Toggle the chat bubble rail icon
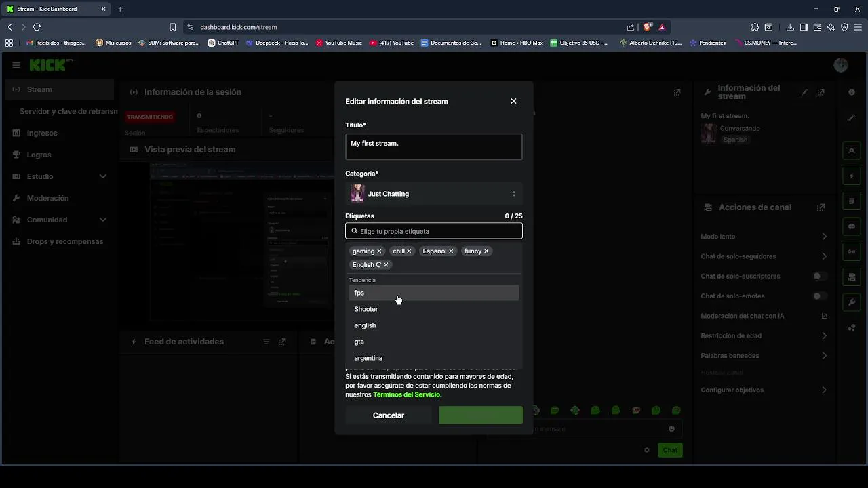The height and width of the screenshot is (488, 868). (852, 226)
